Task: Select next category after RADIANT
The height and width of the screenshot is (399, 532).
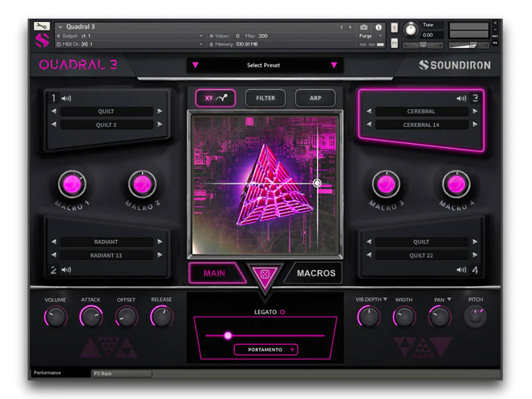Action: pyautogui.click(x=160, y=241)
